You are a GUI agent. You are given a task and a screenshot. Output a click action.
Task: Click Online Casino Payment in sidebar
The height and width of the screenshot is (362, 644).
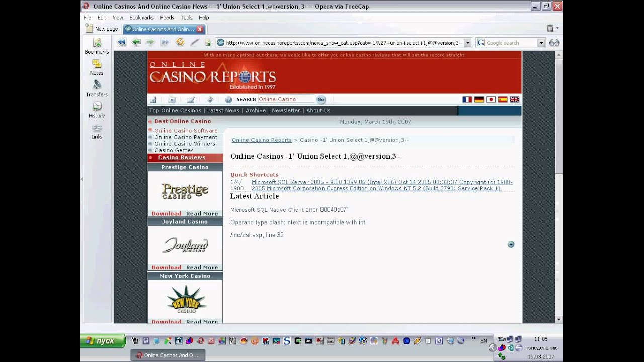click(186, 137)
